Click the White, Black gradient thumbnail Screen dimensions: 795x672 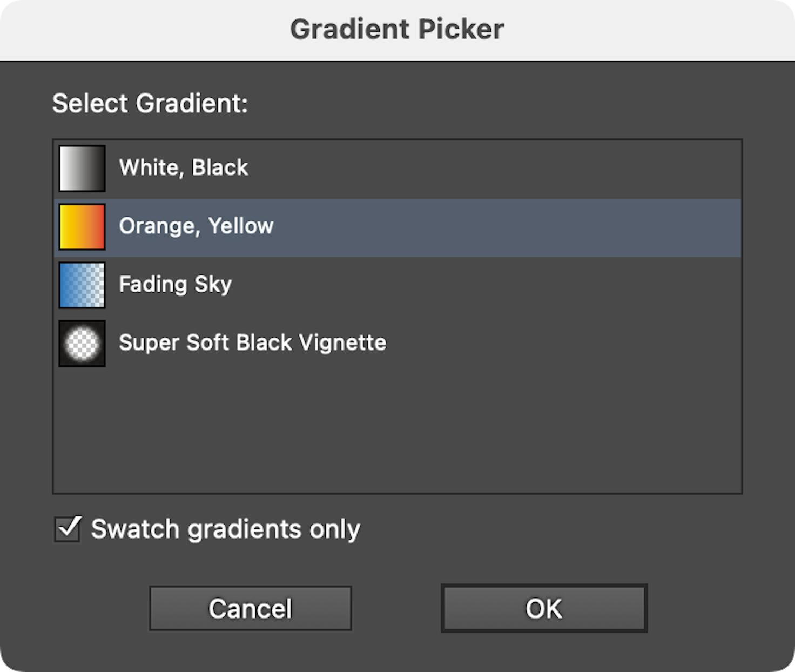81,167
